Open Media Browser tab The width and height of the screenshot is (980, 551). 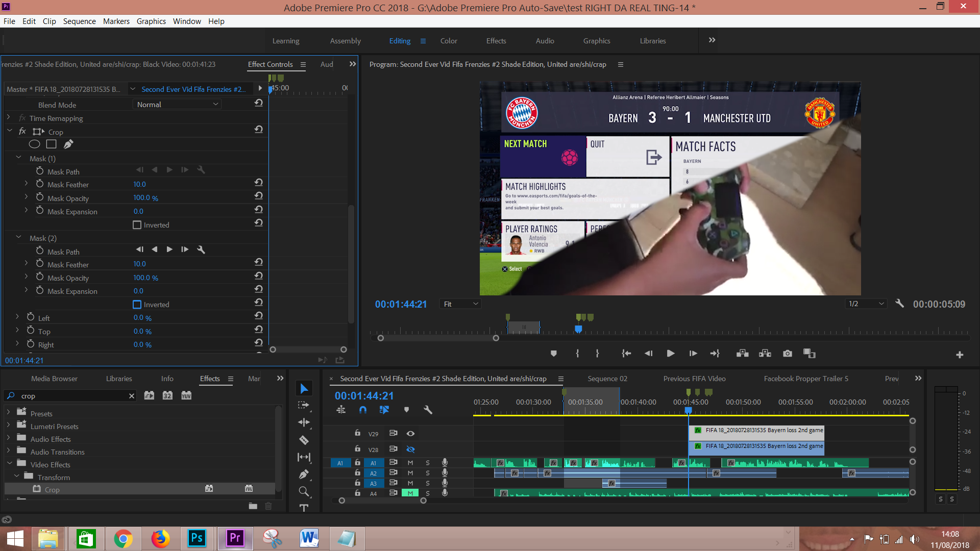point(54,379)
